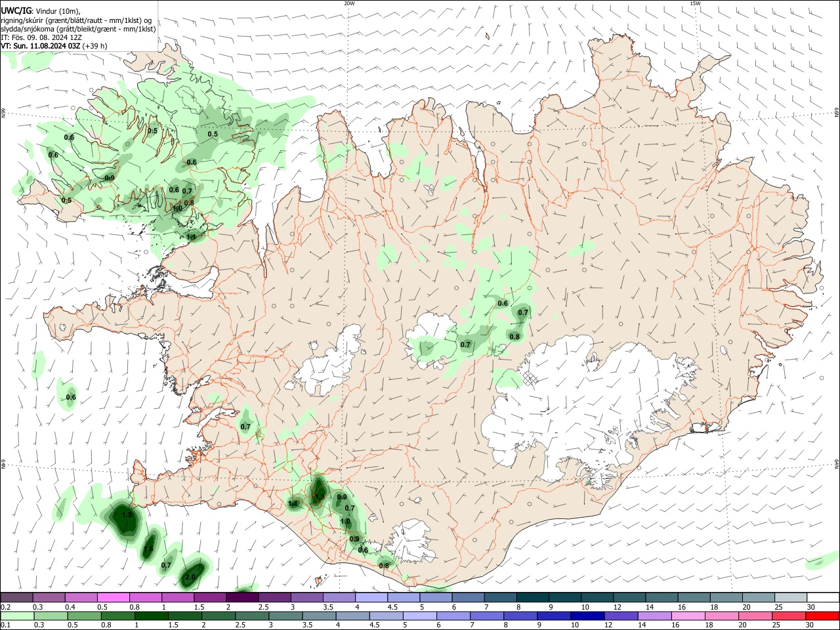Click the '20W' longitude label

349,3
